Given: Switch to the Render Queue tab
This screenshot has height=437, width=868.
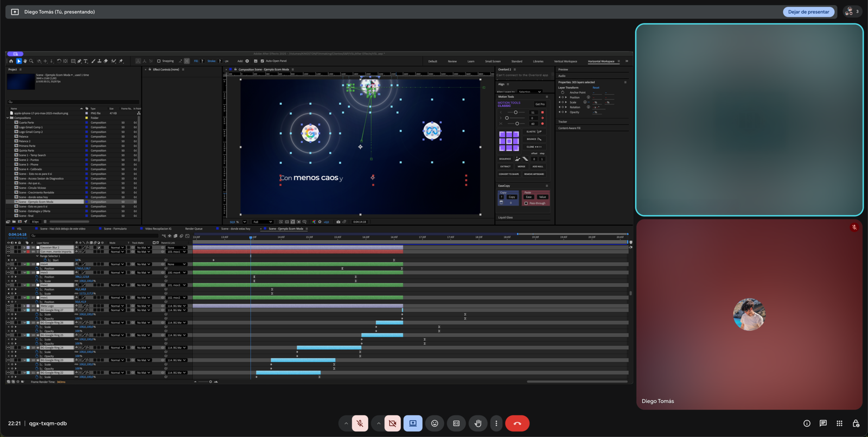Looking at the screenshot, I should tap(194, 229).
